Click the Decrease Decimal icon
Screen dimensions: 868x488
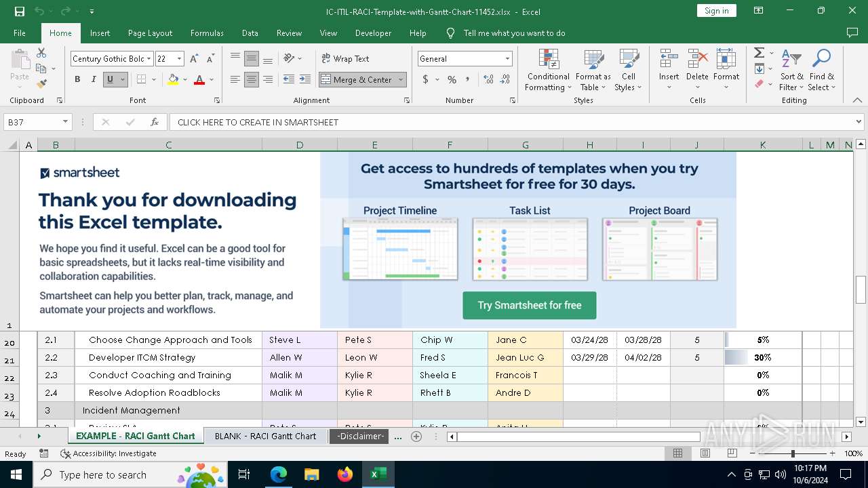(505, 79)
